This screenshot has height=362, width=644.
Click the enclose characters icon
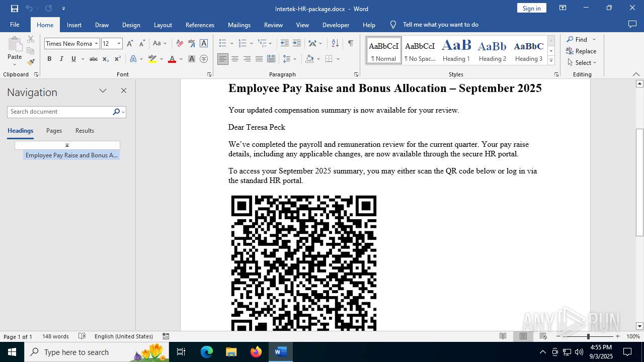point(204,59)
